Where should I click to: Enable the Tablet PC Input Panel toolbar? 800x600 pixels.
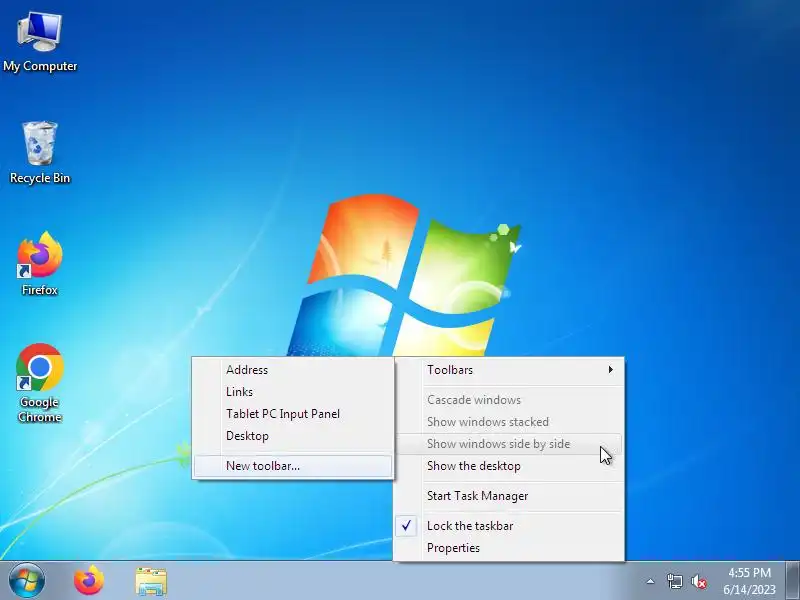pos(293,414)
